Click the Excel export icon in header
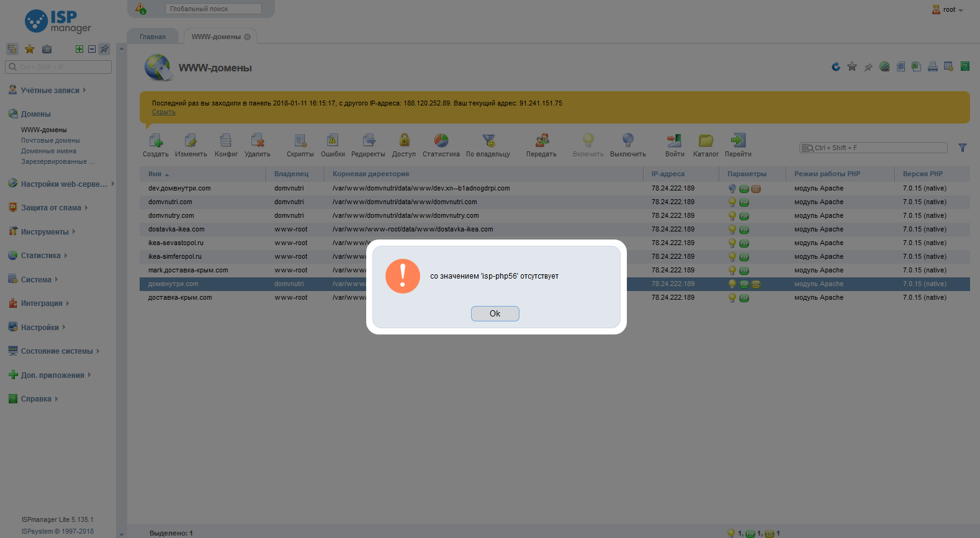 point(916,66)
